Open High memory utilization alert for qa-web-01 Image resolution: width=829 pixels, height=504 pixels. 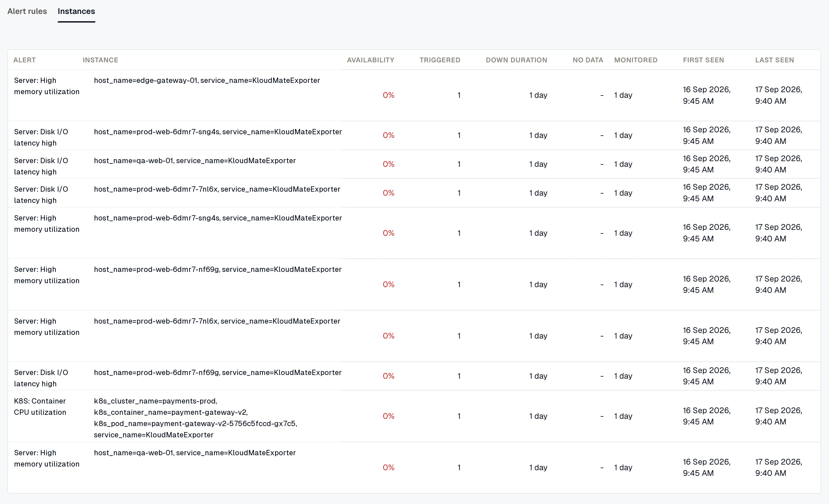47,458
